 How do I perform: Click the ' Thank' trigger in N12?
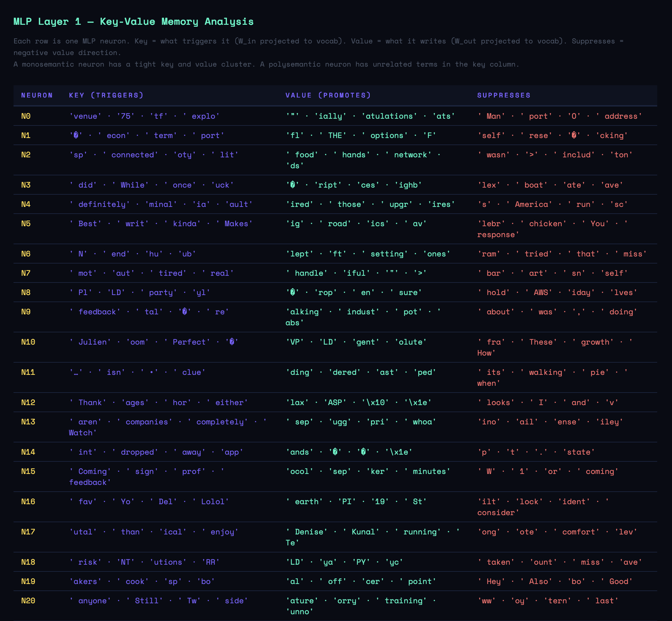coord(88,403)
